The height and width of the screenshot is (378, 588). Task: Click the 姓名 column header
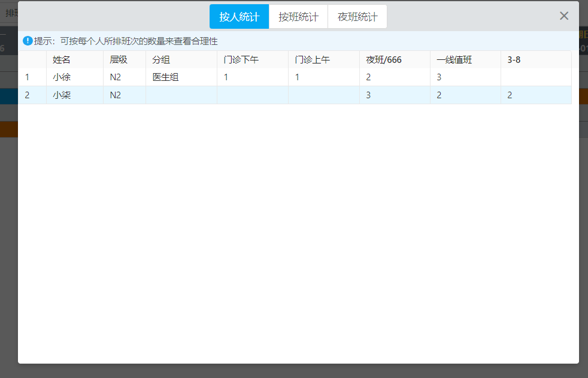click(75, 60)
